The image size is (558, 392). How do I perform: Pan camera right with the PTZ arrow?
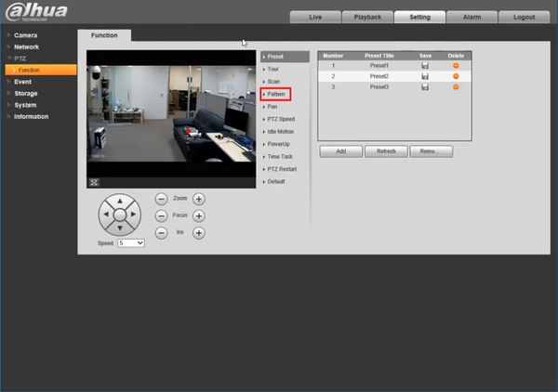click(x=133, y=215)
